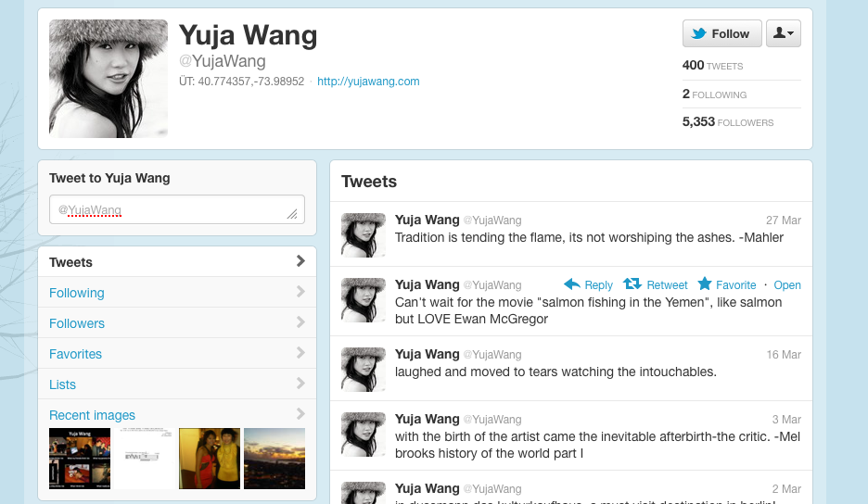The width and height of the screenshot is (868, 504).
Task: Click the large profile photo of Yuja Wang
Action: pyautogui.click(x=108, y=79)
